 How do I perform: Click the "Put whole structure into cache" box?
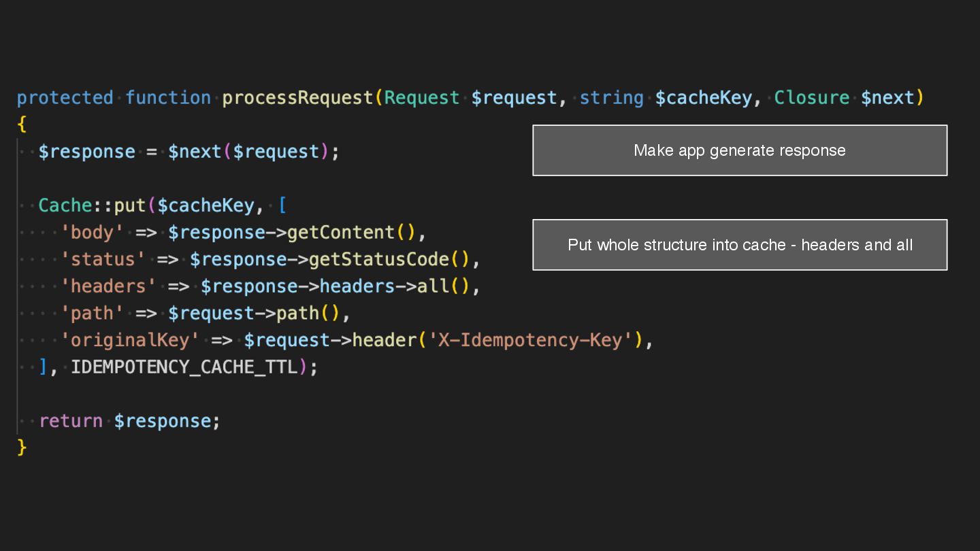pyautogui.click(x=740, y=245)
